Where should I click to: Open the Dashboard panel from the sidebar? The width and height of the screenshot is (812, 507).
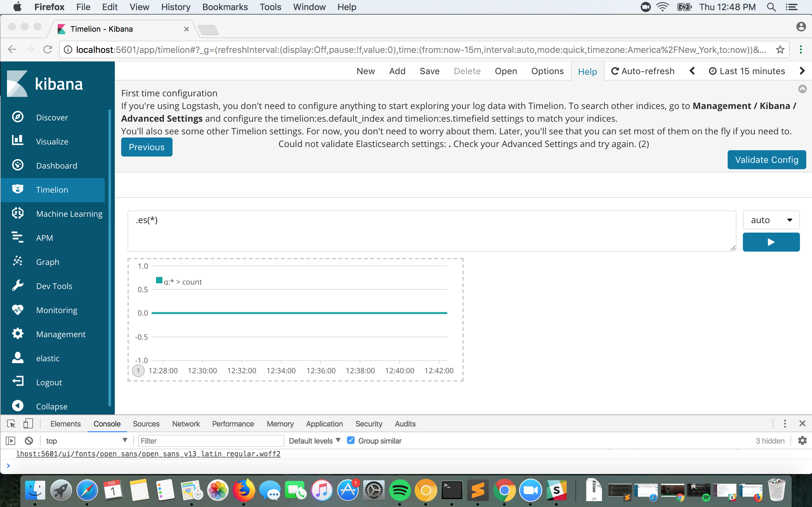click(56, 165)
